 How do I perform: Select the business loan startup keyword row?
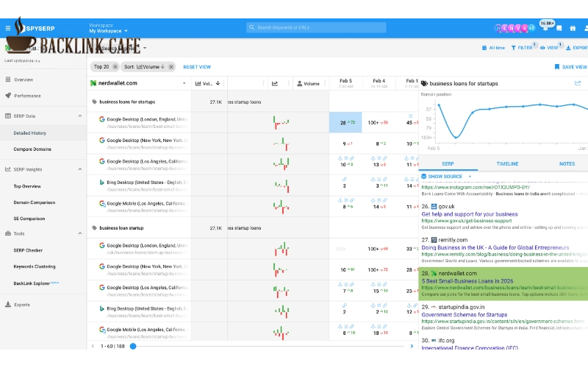pyautogui.click(x=121, y=228)
